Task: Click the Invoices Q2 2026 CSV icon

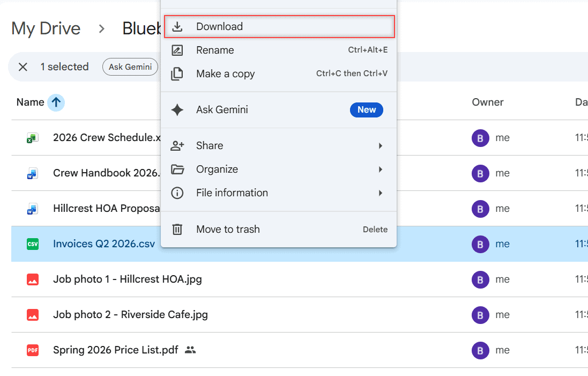Action: [33, 244]
